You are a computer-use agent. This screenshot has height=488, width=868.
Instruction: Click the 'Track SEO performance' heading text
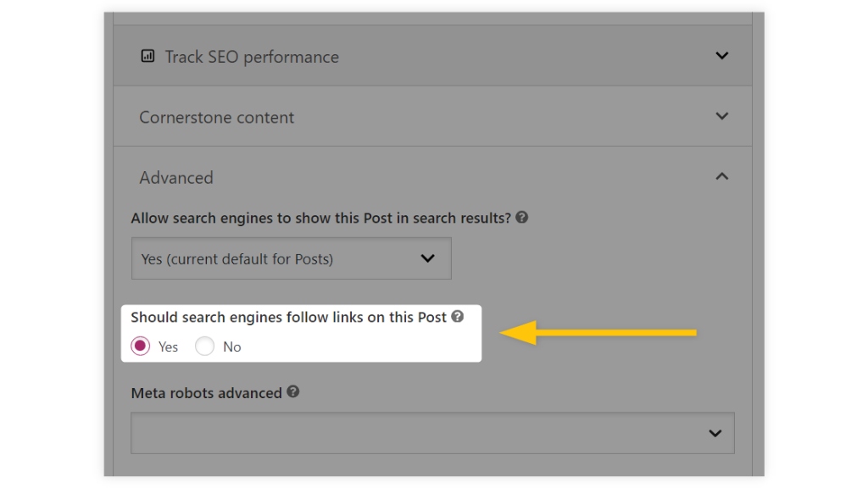252,57
